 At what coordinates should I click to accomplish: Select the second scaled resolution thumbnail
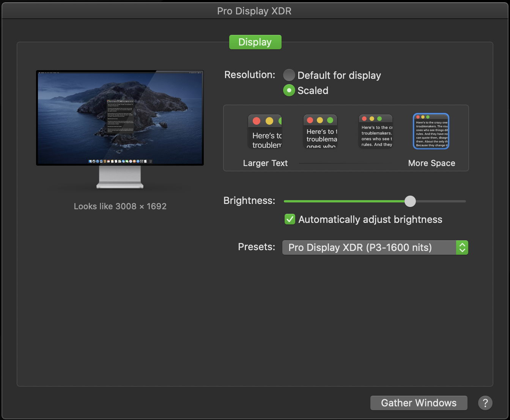(320, 131)
